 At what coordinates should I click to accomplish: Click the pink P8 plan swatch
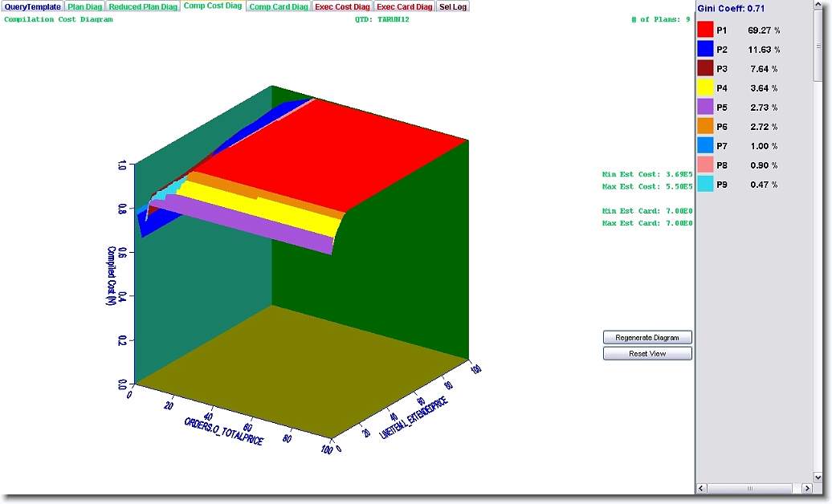tap(705, 165)
